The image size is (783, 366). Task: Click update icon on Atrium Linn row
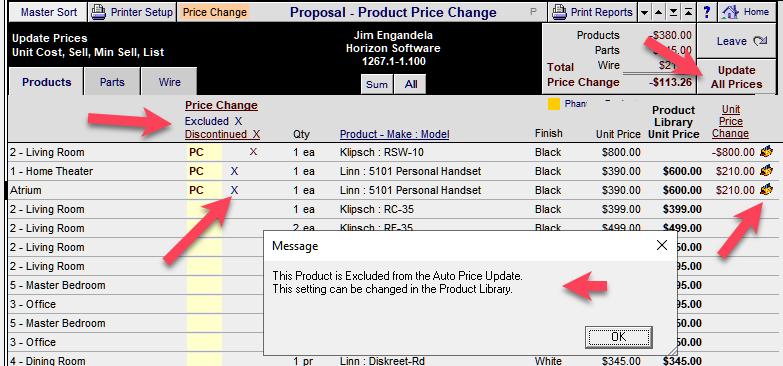coord(767,190)
